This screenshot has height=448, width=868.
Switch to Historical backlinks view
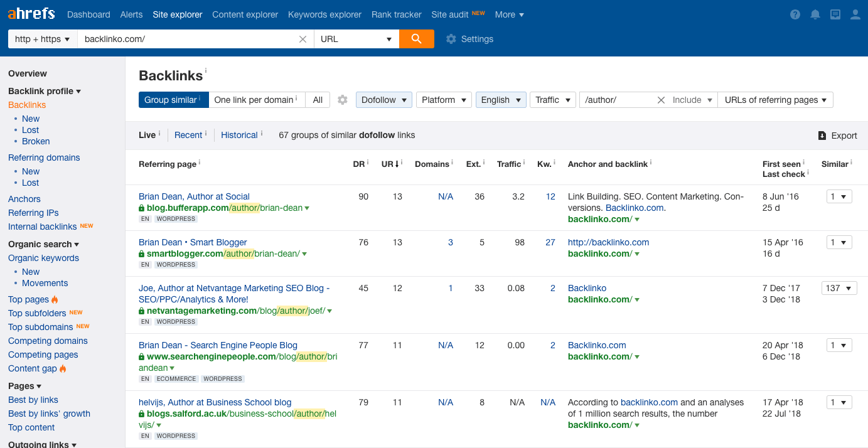tap(239, 135)
